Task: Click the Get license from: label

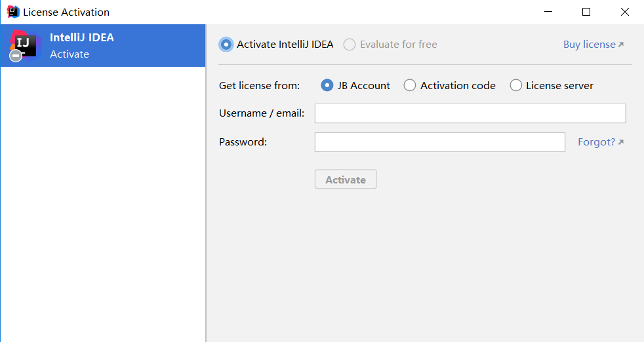Action: (260, 85)
